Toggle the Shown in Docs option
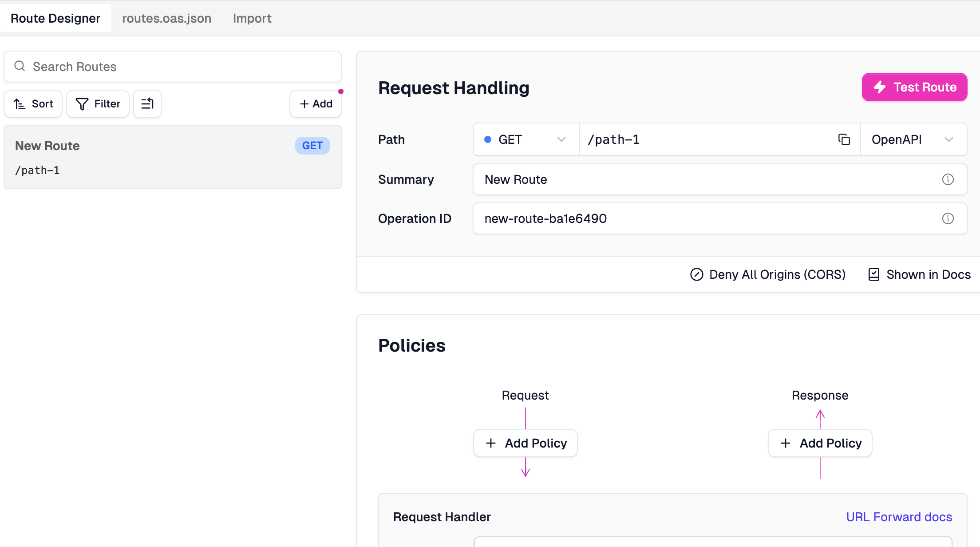The height and width of the screenshot is (547, 980). pos(919,274)
